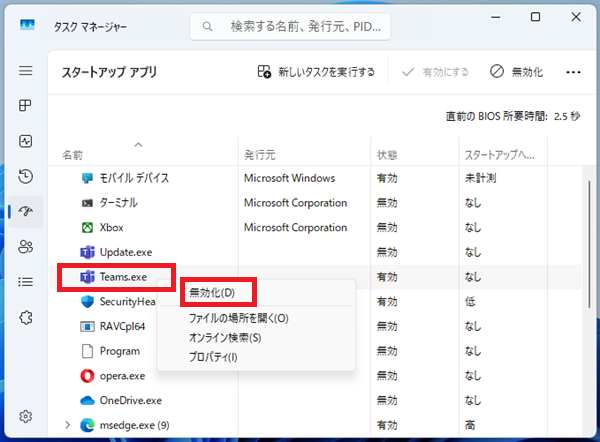Expand the msedge.exe (9) group

(x=67, y=425)
